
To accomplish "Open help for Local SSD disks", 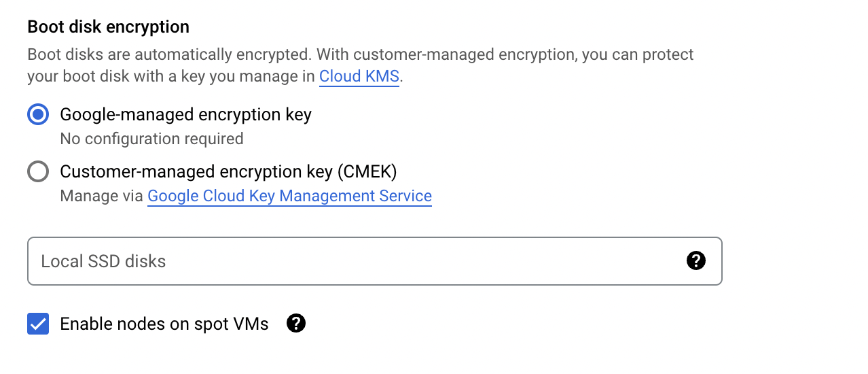I will 696,260.
